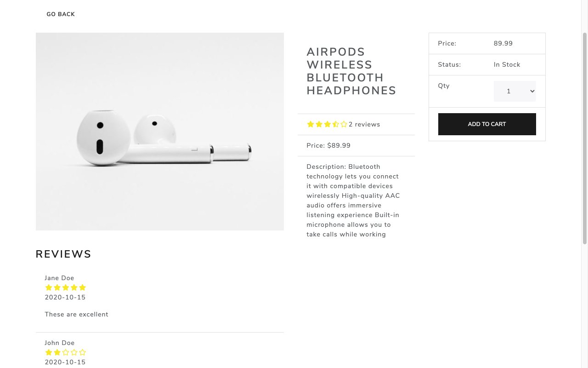Click the half-filled star in product rating
The width and height of the screenshot is (588, 368).
tap(336, 124)
